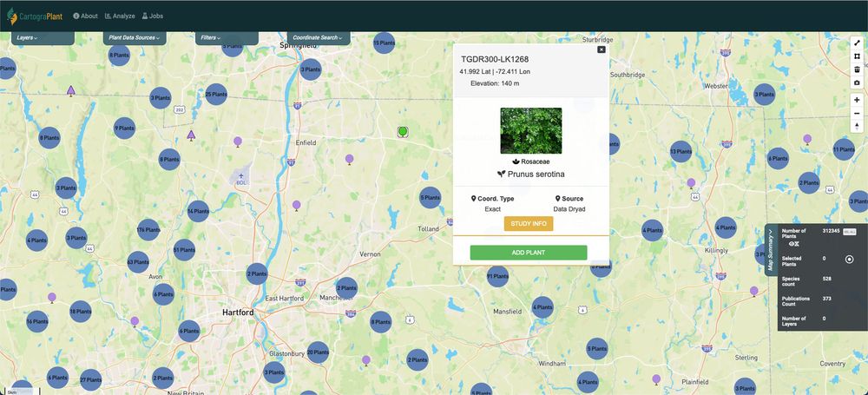The image size is (868, 395).
Task: Click the Species count value 528
Action: pyautogui.click(x=827, y=280)
